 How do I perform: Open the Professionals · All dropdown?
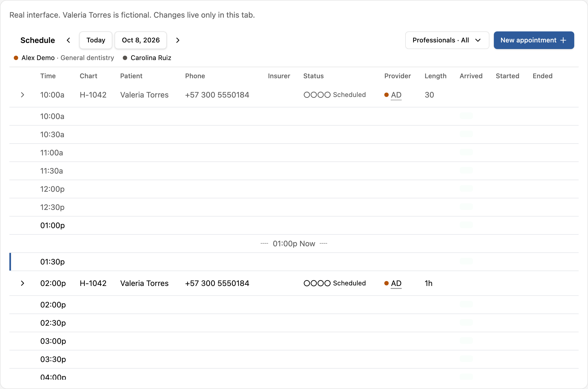[x=447, y=40]
